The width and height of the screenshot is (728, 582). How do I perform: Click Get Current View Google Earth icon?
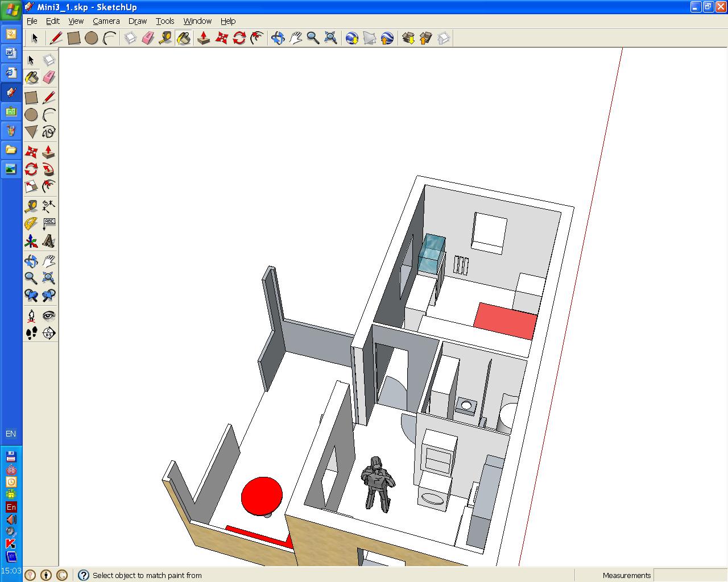(352, 38)
